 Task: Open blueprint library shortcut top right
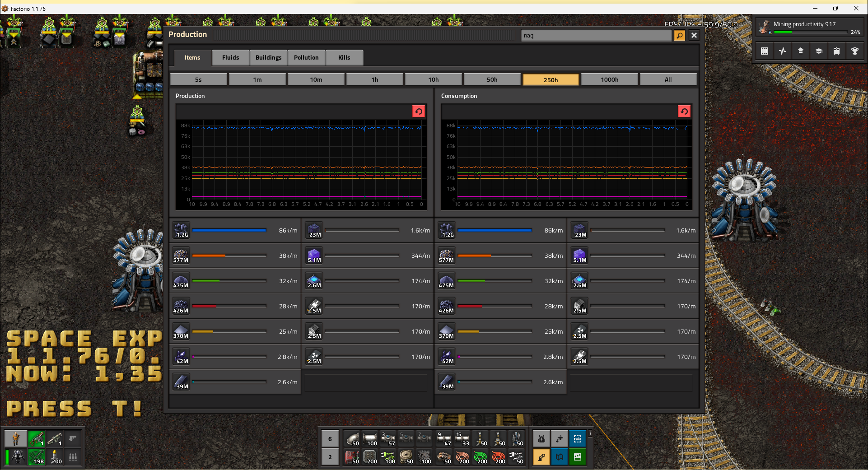765,51
